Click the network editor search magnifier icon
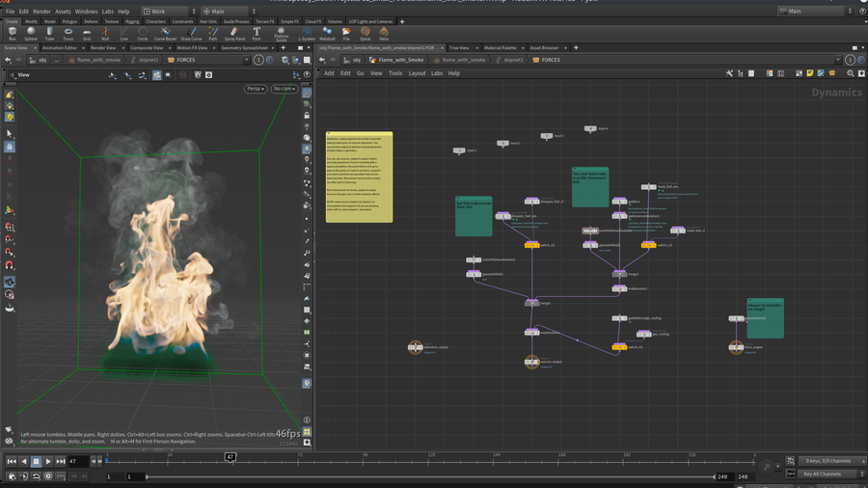 (x=851, y=73)
